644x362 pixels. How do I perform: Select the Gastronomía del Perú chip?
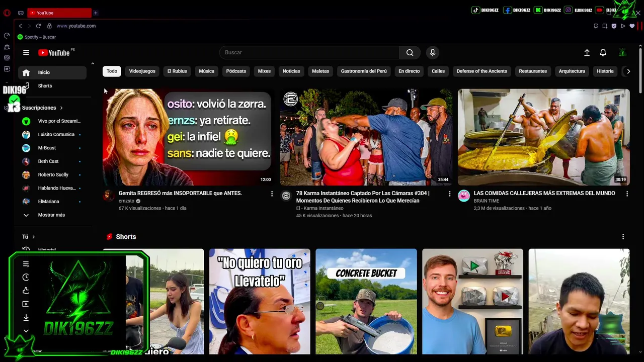[364, 71]
